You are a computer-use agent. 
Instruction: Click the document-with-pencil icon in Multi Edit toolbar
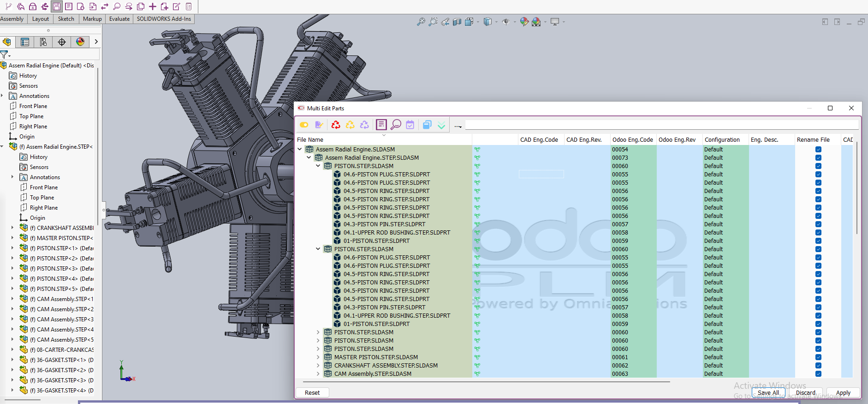tap(319, 125)
